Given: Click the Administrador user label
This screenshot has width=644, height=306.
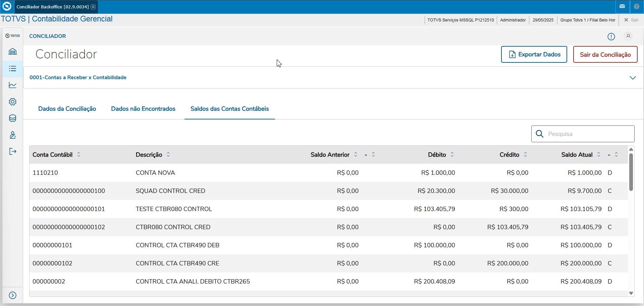Looking at the screenshot, I should (x=513, y=20).
